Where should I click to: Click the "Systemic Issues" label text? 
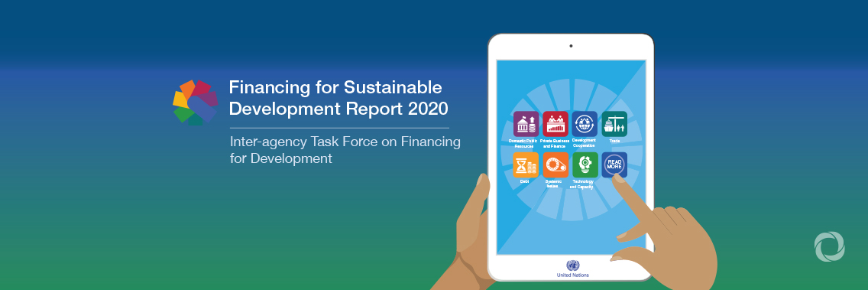click(553, 184)
